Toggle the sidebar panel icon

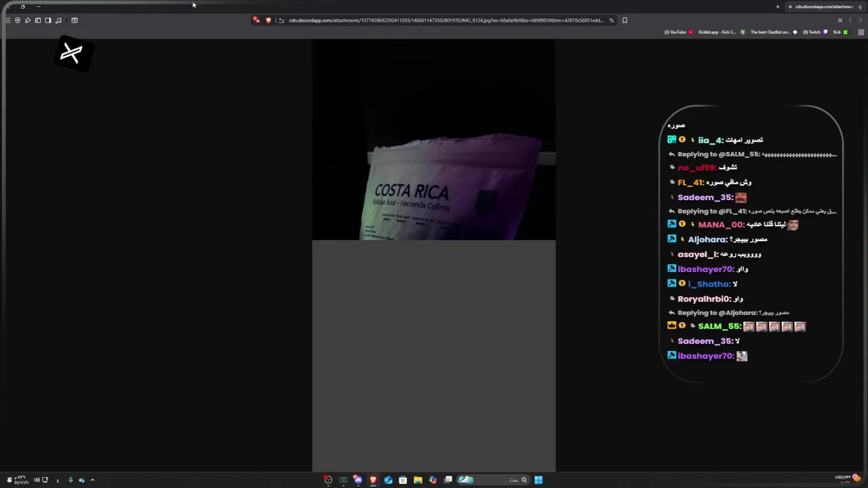[x=48, y=20]
